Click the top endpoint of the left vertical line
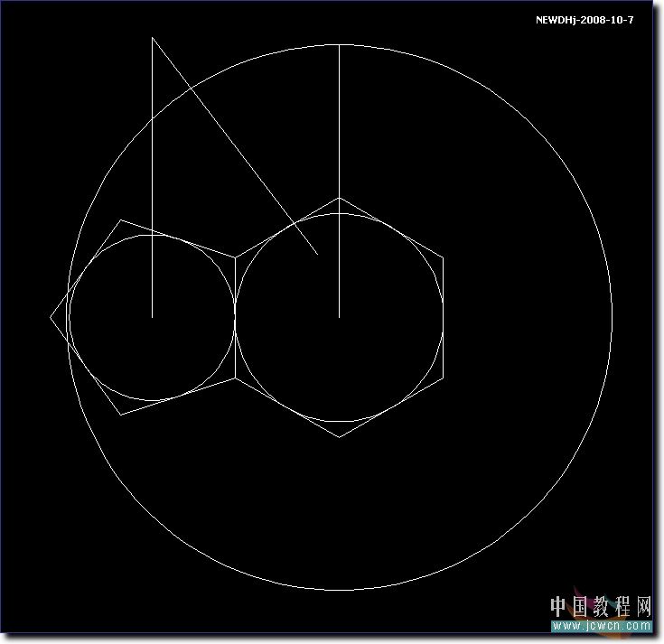This screenshot has height=644, width=664. [153, 38]
